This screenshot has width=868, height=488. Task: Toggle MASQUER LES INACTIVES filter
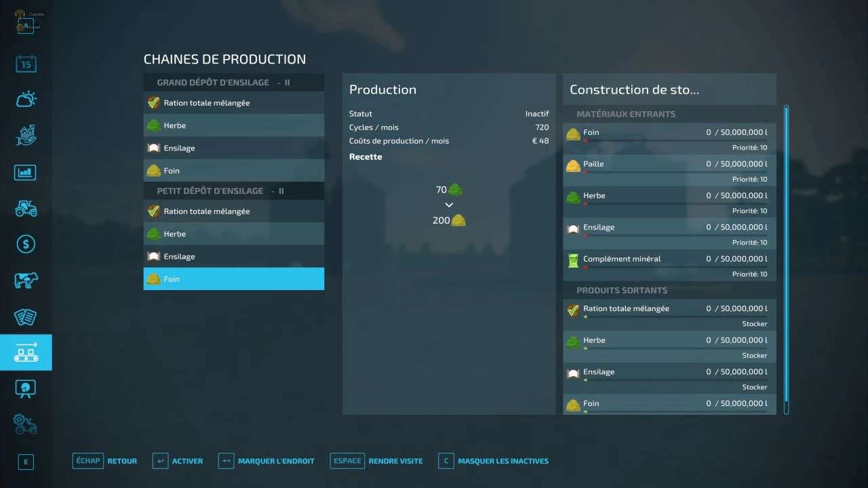(x=493, y=461)
